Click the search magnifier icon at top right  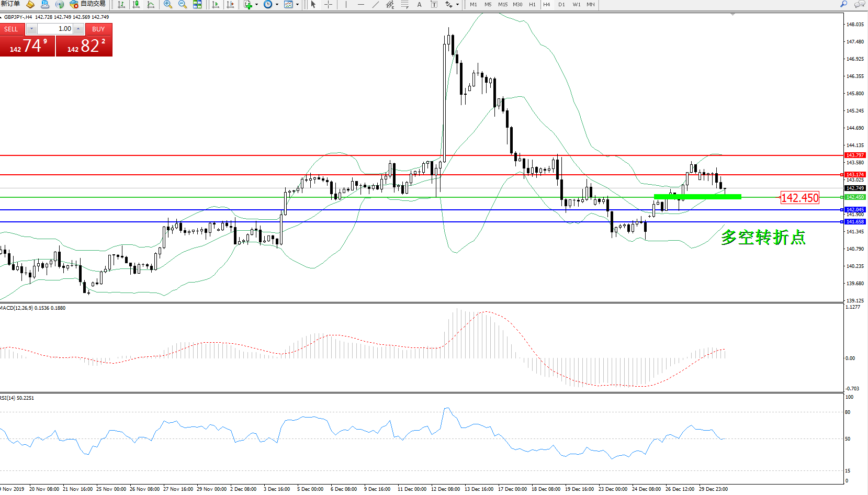tap(843, 5)
